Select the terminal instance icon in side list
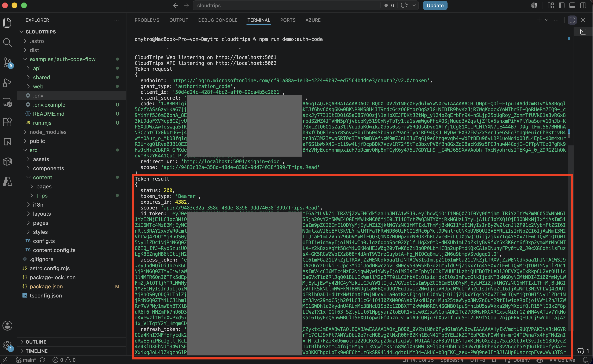Screen dimensions: 593x364 583,32
